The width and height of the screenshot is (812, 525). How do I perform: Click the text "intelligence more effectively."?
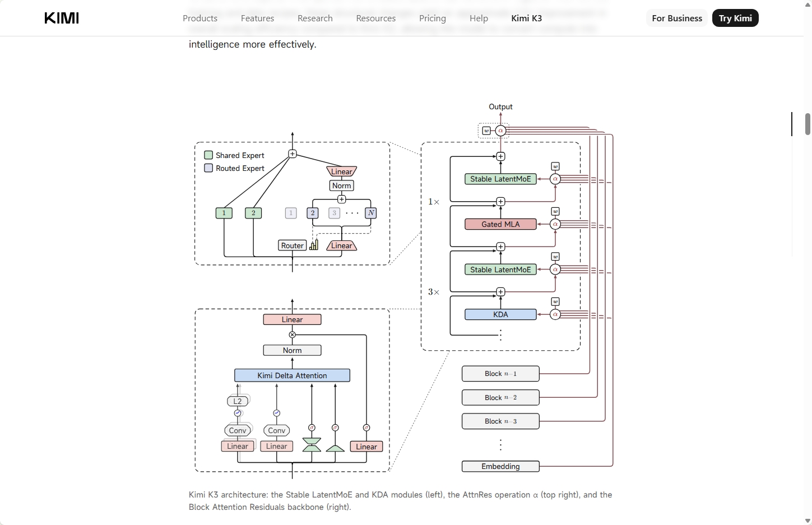[253, 44]
